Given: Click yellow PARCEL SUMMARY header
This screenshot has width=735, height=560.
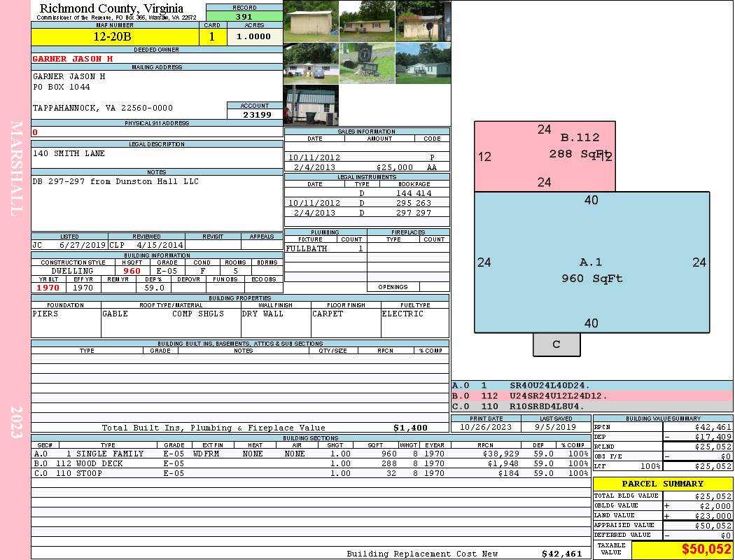Looking at the screenshot, I should click(663, 484).
